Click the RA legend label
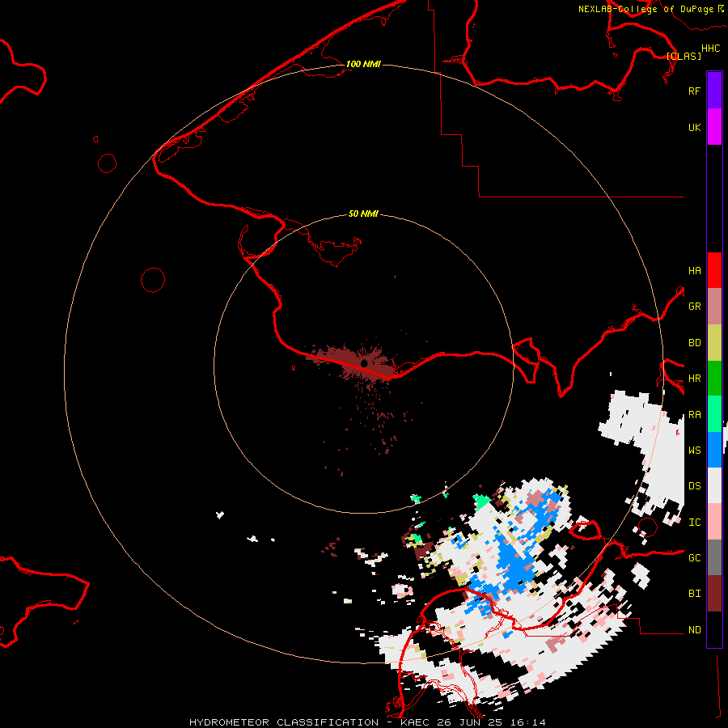 (x=694, y=415)
